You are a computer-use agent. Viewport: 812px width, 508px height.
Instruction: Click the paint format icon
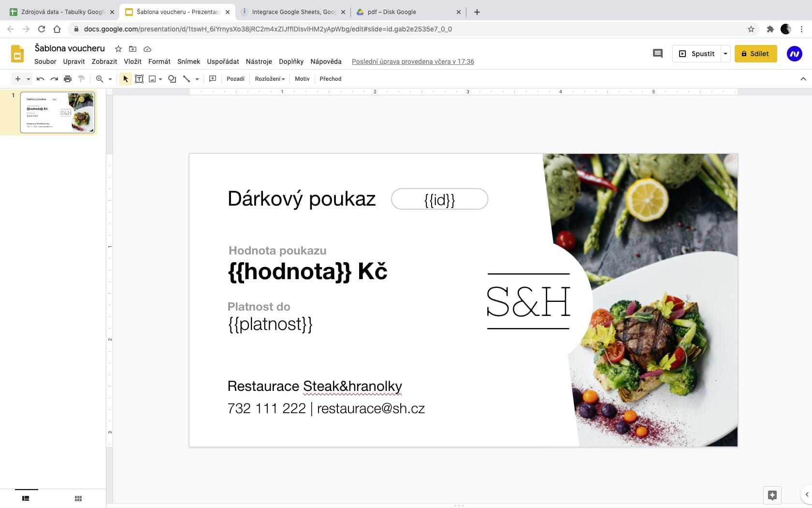(x=81, y=79)
